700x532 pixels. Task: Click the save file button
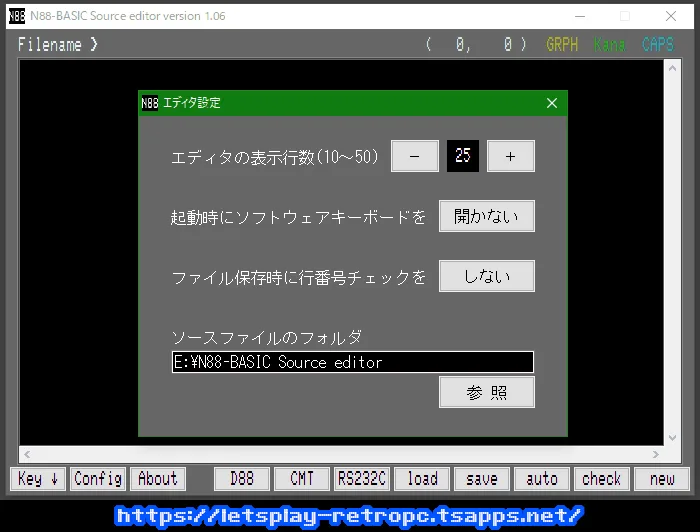tap(482, 479)
